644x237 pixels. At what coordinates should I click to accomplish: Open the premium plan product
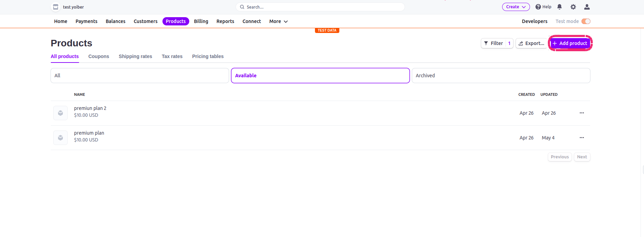click(x=89, y=133)
